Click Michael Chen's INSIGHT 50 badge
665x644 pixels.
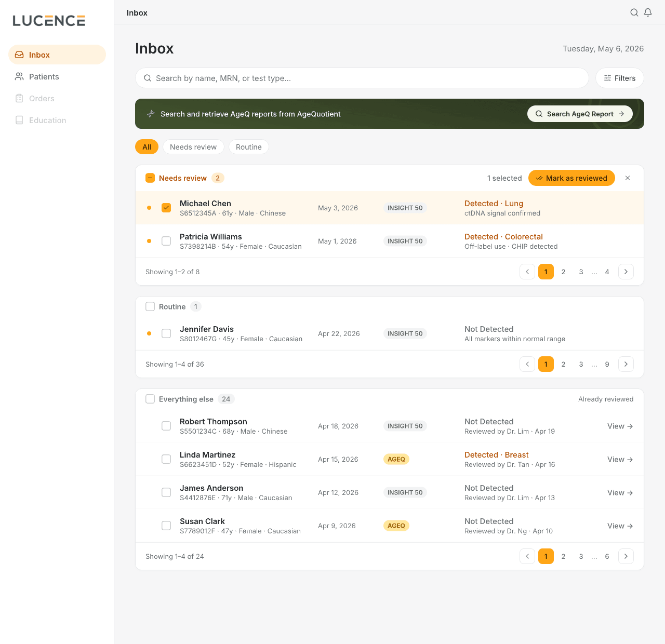coord(405,208)
